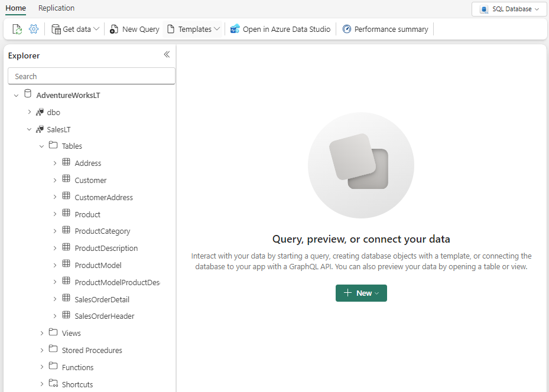The height and width of the screenshot is (392, 549).
Task: Collapse the Explorer panel with double chevron
Action: click(x=167, y=54)
